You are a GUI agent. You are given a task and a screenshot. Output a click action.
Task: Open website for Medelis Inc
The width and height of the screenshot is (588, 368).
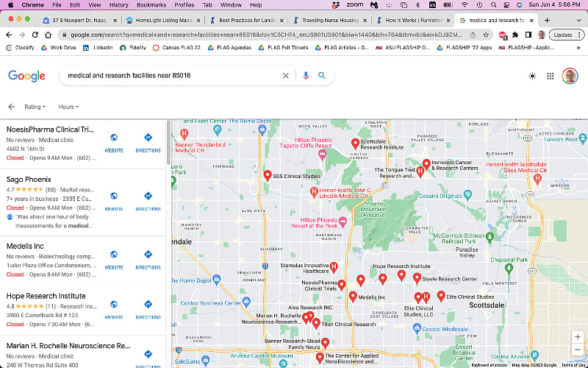coord(114,260)
